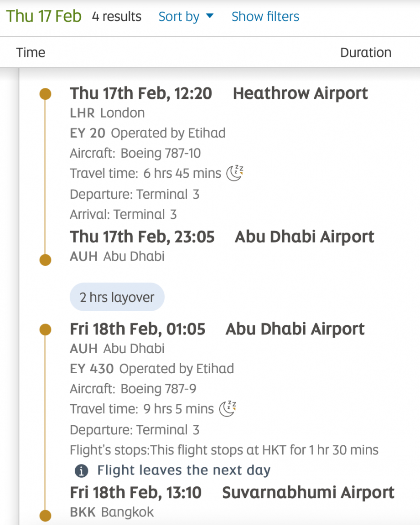The image size is (420, 525).
Task: Click the info icon before Flight leaves the next day
Action: tap(81, 471)
